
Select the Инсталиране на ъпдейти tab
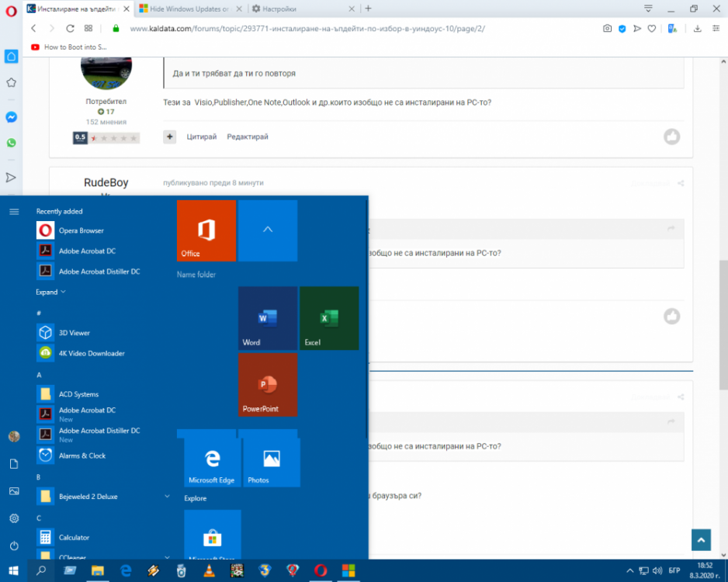[77, 9]
